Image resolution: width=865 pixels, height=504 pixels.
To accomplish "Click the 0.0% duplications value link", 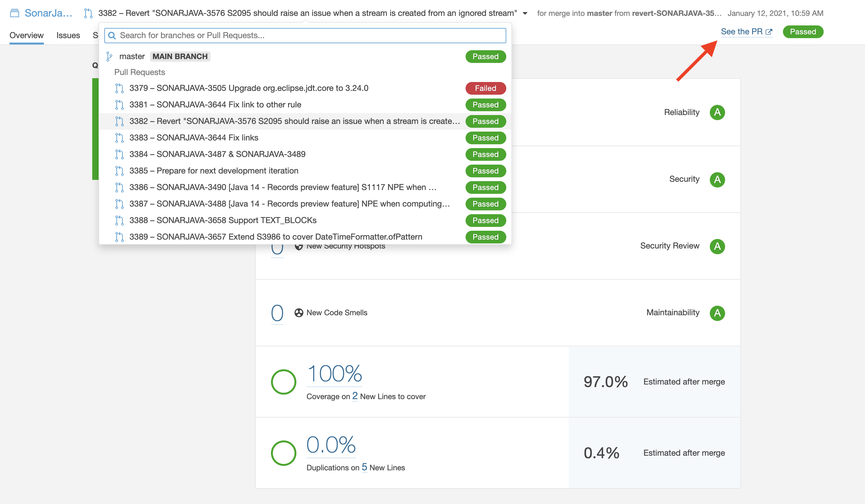I will (331, 445).
